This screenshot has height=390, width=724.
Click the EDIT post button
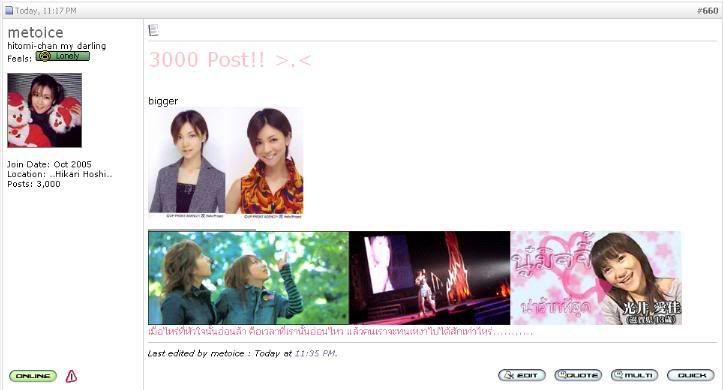pos(522,375)
